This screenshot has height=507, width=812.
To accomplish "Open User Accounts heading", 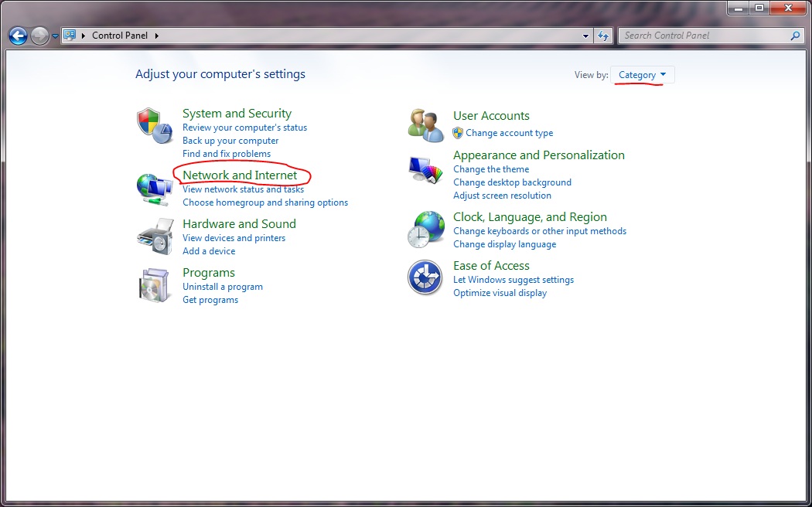I will [491, 116].
